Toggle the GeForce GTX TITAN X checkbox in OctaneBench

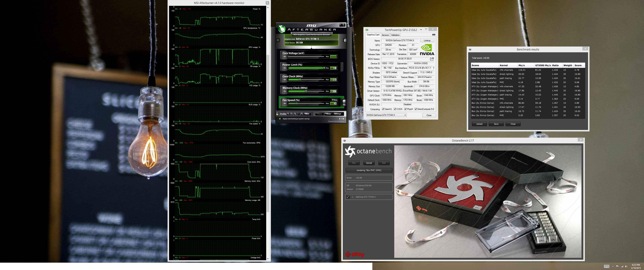click(348, 197)
